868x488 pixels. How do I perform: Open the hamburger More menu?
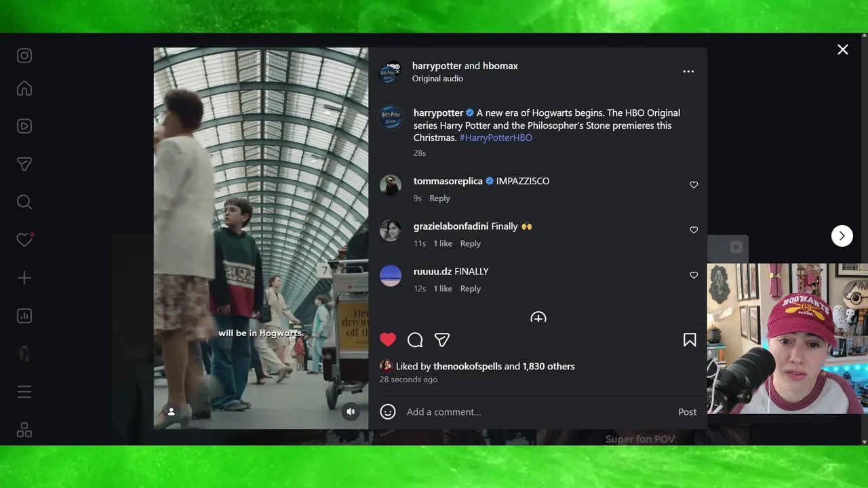[x=24, y=392]
